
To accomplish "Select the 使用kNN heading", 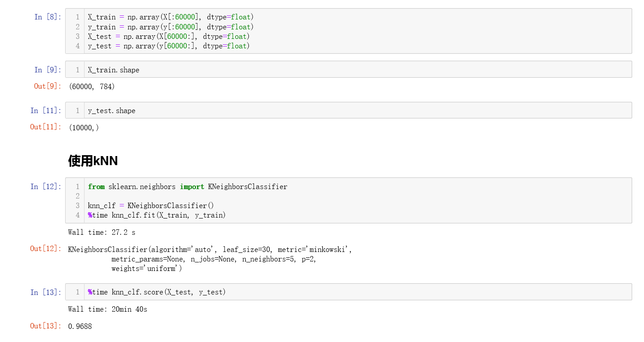I will [93, 161].
